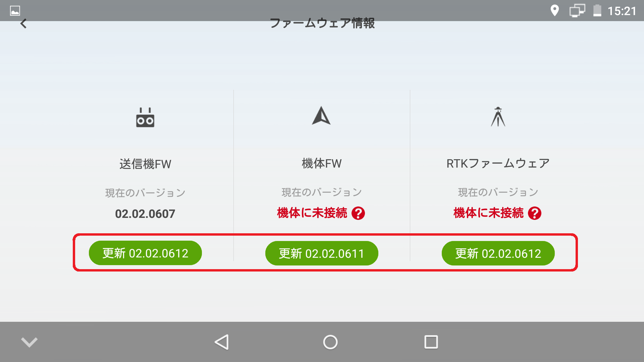This screenshot has height=362, width=644.
Task: Tap the 送信機FW label
Action: (145, 164)
